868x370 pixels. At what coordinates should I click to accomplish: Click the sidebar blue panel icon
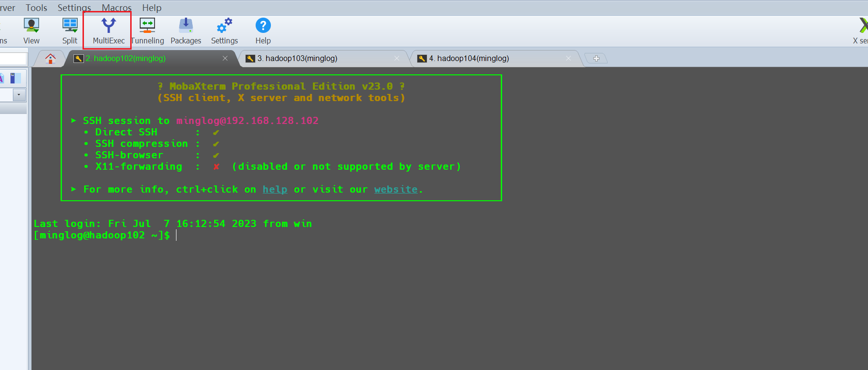tap(15, 78)
